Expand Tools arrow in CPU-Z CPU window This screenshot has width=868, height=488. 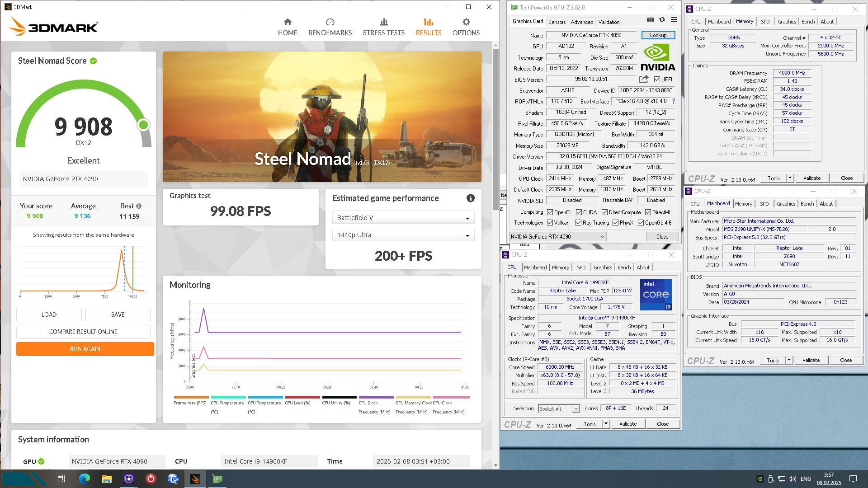click(606, 424)
